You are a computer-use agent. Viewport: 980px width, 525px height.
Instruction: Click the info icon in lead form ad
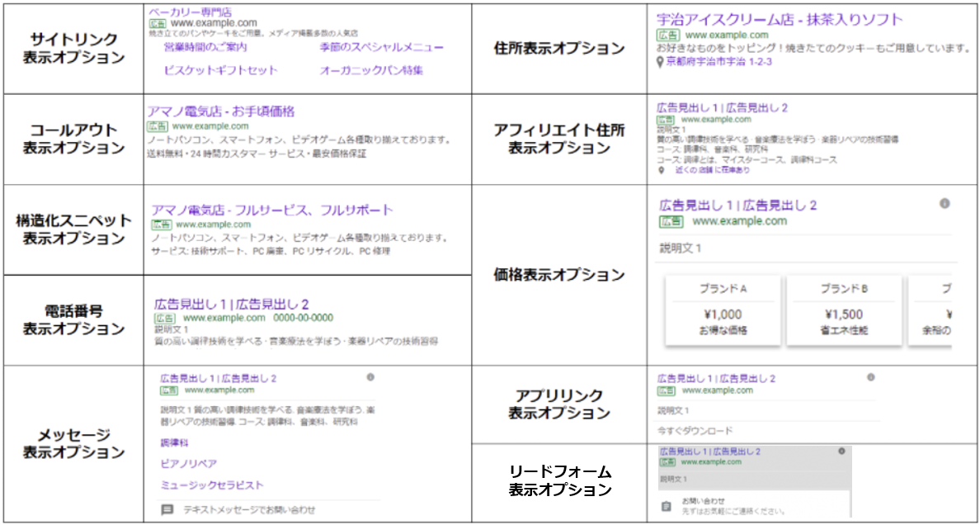pos(841,451)
